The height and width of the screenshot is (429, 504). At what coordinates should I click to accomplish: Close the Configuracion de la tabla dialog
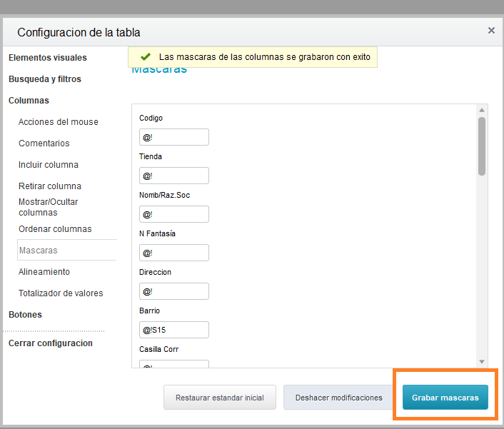tap(491, 31)
